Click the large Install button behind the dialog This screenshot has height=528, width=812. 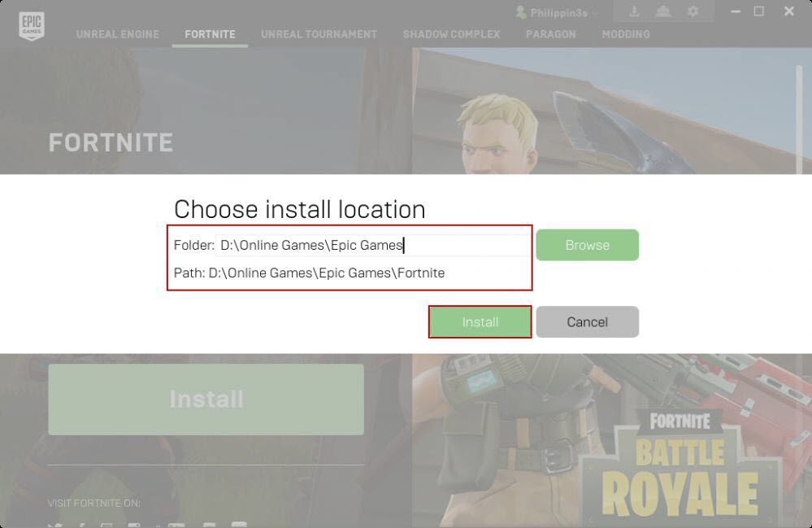(206, 399)
